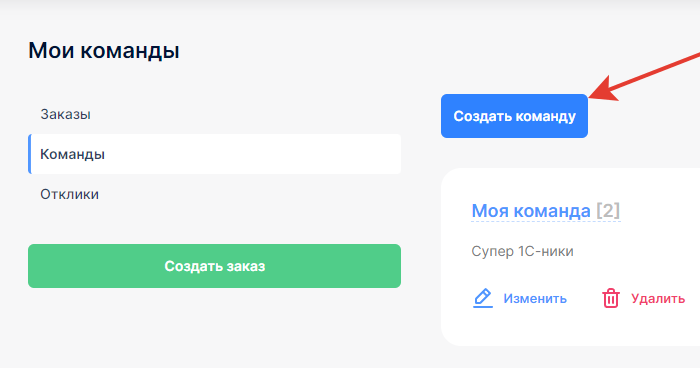The height and width of the screenshot is (368, 700).
Task: Click the Изменить text link
Action: pos(535,298)
